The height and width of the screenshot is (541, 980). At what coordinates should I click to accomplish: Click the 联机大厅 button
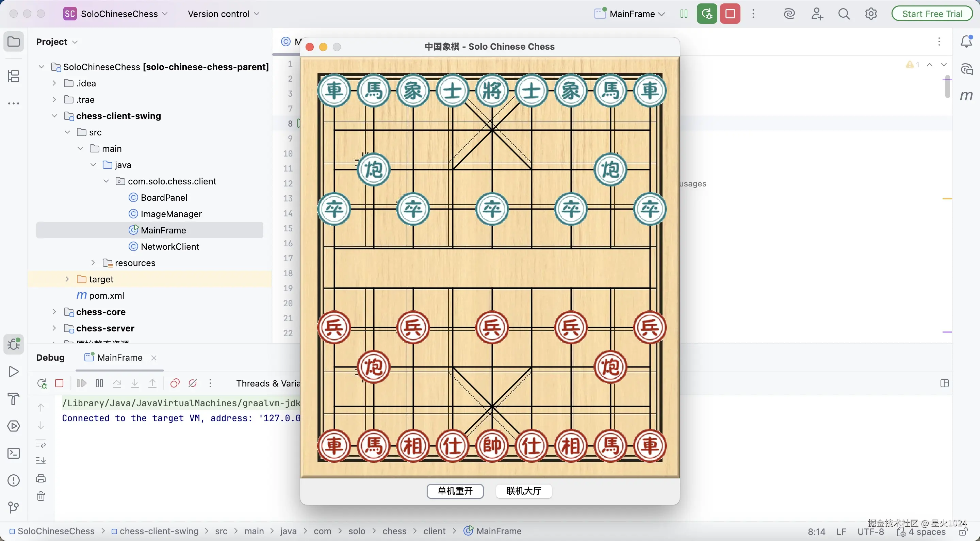(x=524, y=491)
